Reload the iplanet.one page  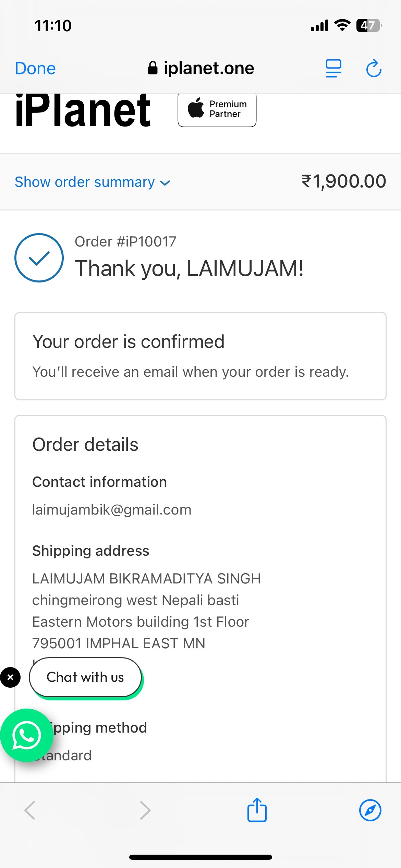coord(374,68)
